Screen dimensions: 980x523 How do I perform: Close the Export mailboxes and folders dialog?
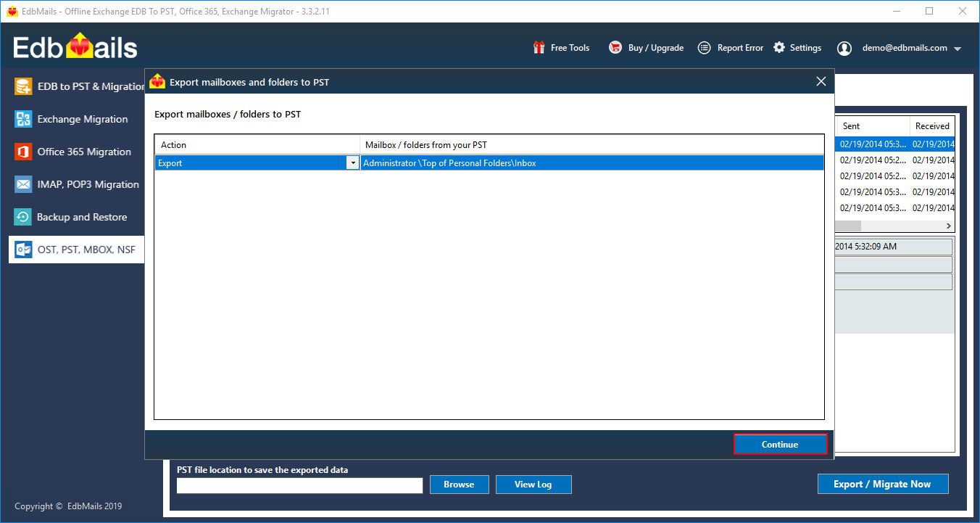pos(821,82)
